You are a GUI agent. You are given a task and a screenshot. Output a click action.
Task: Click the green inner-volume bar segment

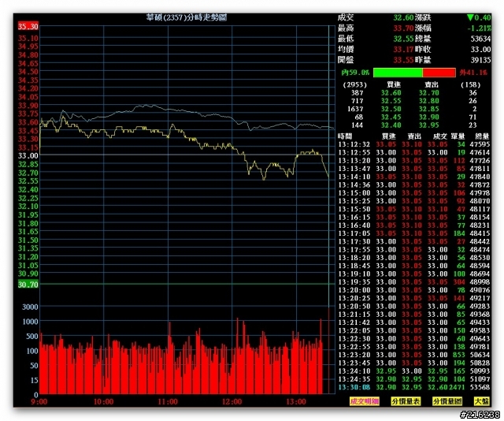398,73
